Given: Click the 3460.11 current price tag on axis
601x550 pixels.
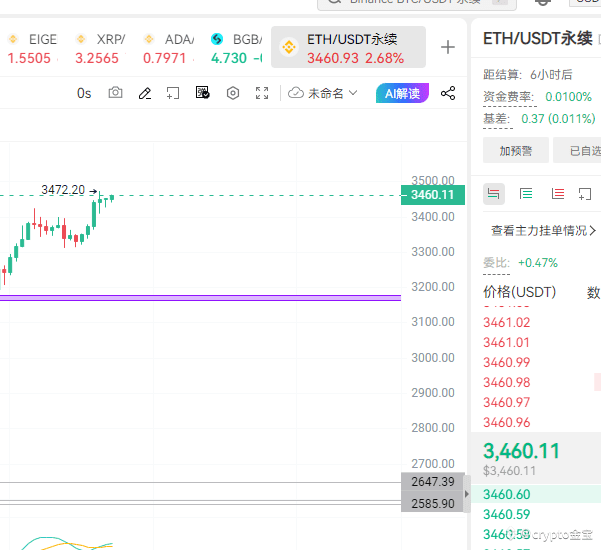Looking at the screenshot, I should (x=433, y=195).
